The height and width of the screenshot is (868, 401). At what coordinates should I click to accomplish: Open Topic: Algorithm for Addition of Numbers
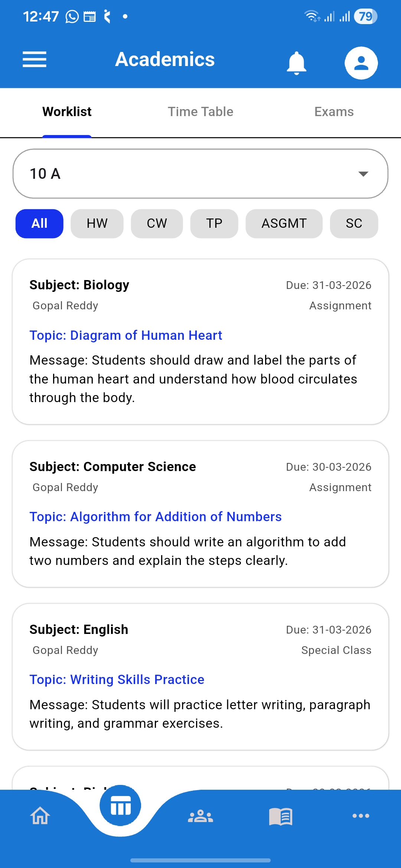pos(156,517)
